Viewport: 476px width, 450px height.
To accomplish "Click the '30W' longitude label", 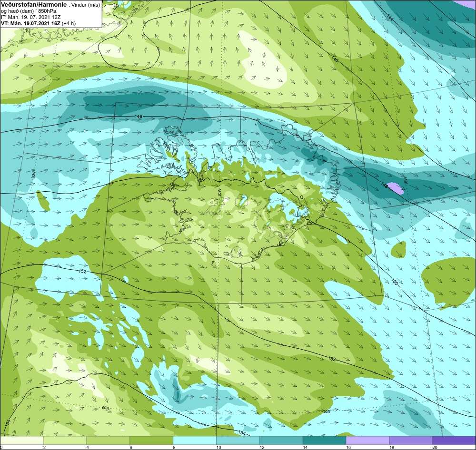I will [33, 175].
